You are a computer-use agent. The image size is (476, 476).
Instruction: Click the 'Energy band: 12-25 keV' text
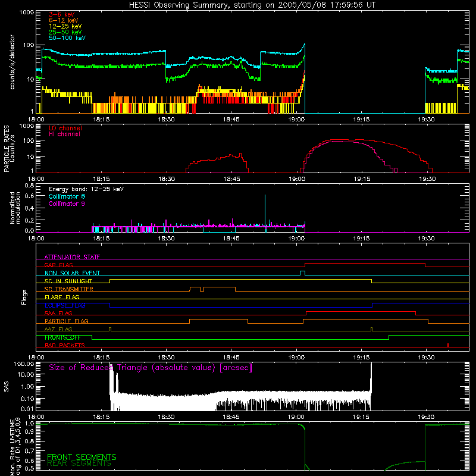tap(86, 189)
